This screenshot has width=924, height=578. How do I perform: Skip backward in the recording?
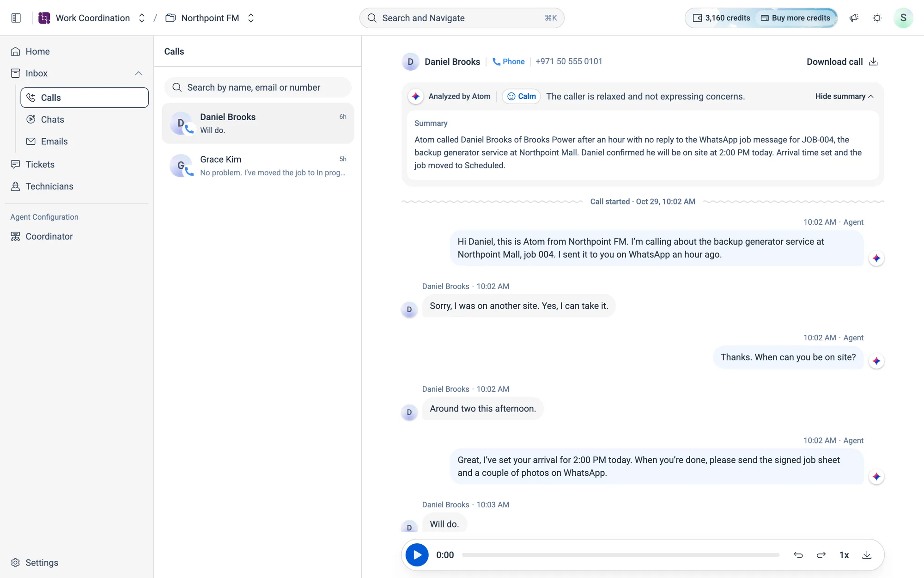(798, 555)
